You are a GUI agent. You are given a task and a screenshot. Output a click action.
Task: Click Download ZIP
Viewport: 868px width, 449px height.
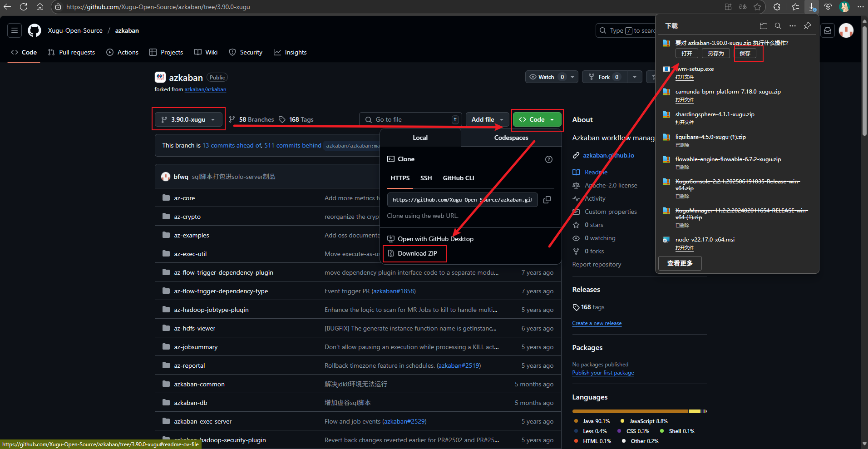click(x=417, y=253)
